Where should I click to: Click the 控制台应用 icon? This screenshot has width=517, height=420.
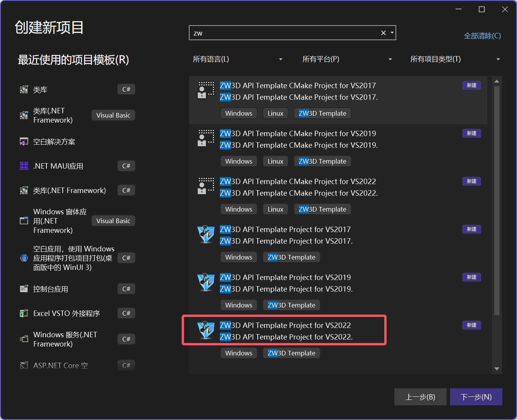(24, 289)
